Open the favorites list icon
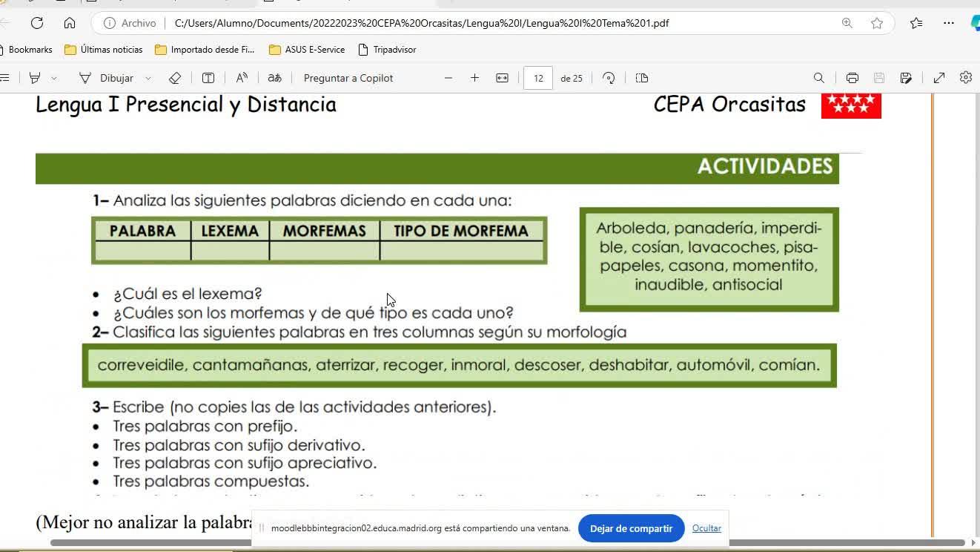Viewport: 980px width, 552px height. [x=916, y=23]
